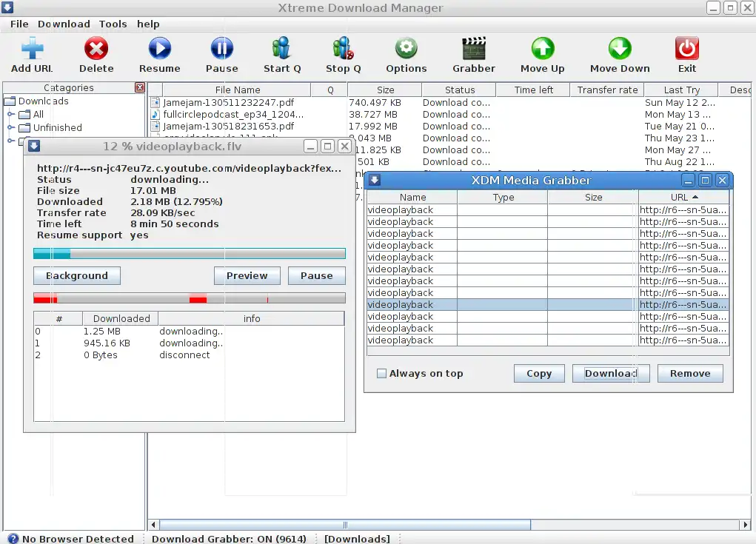Viewport: 756px width, 544px height.
Task: Click the Size column header in main list
Action: tap(385, 90)
